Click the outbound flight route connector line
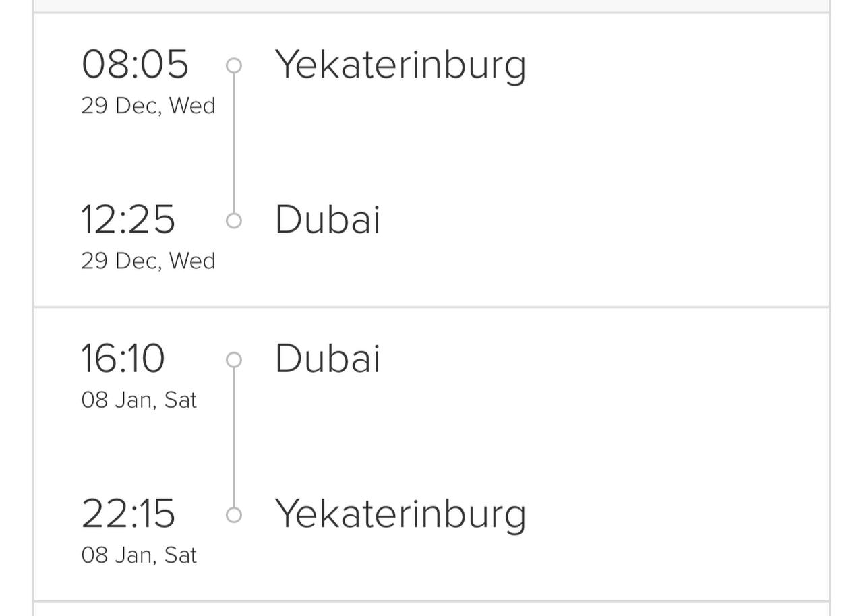The image size is (863, 616). [234, 143]
